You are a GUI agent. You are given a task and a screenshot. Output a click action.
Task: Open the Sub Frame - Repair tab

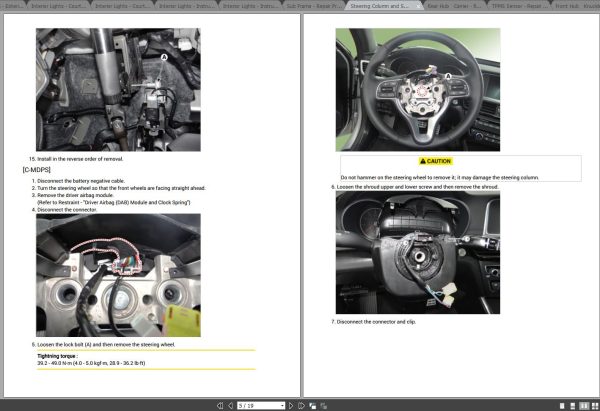click(x=313, y=6)
